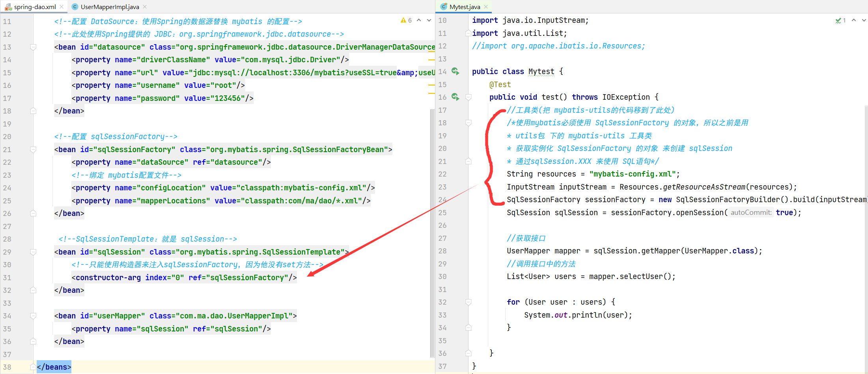
Task: Click the warning stripe mark beside driverClassName line
Action: click(431, 60)
